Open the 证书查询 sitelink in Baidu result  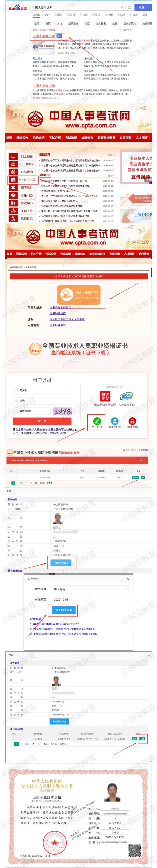pos(89,58)
